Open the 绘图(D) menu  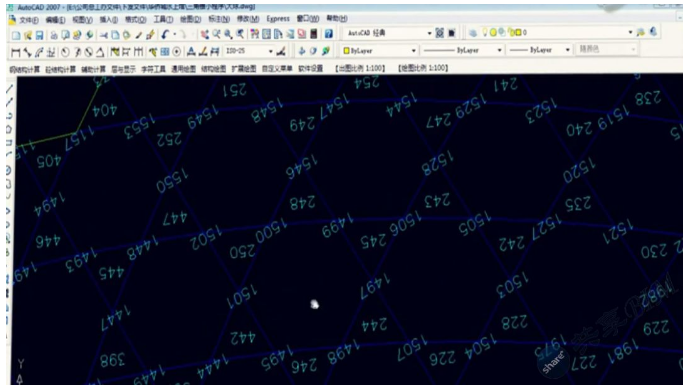190,19
